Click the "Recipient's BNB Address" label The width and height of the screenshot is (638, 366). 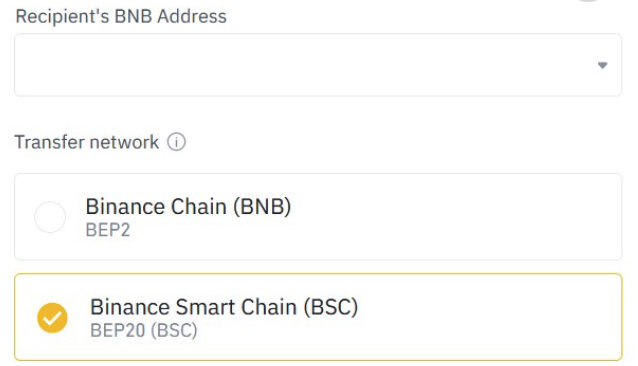[121, 17]
